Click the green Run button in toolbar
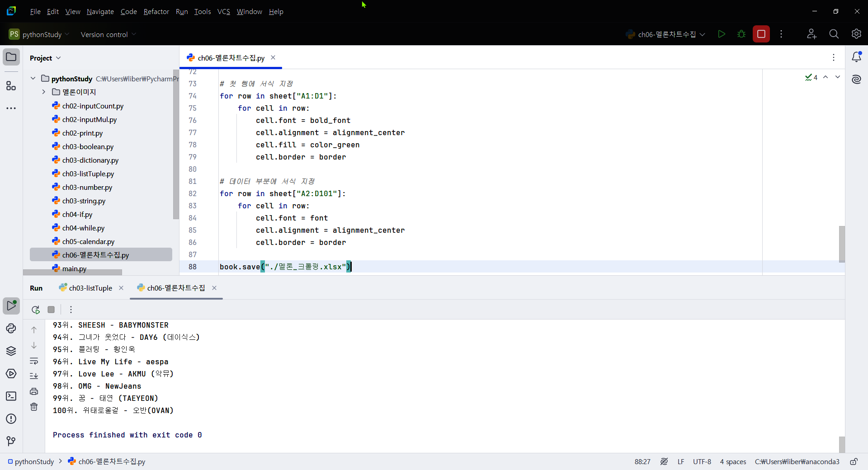 722,34
